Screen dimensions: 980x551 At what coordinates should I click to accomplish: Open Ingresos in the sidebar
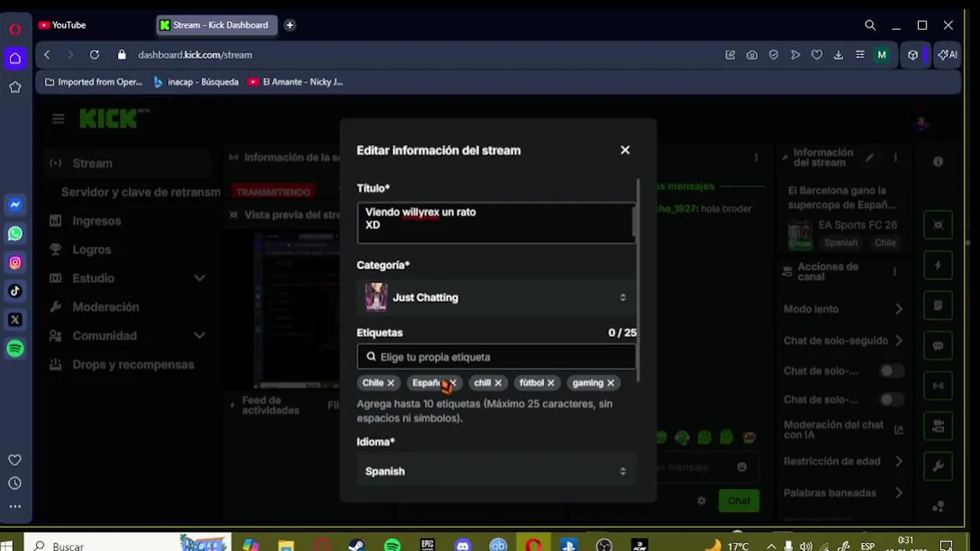(x=96, y=220)
